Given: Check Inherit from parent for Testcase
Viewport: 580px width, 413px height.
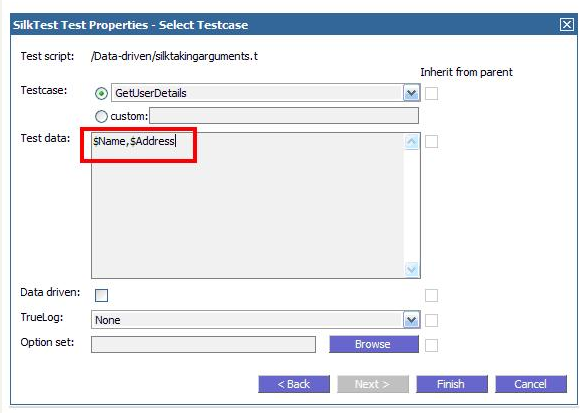Looking at the screenshot, I should point(431,93).
